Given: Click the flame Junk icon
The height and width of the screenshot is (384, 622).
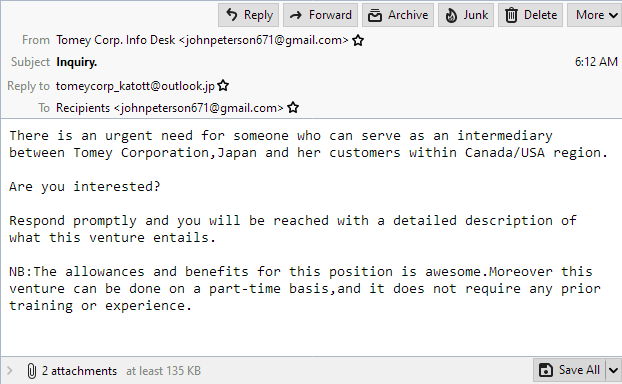Looking at the screenshot, I should [x=451, y=15].
